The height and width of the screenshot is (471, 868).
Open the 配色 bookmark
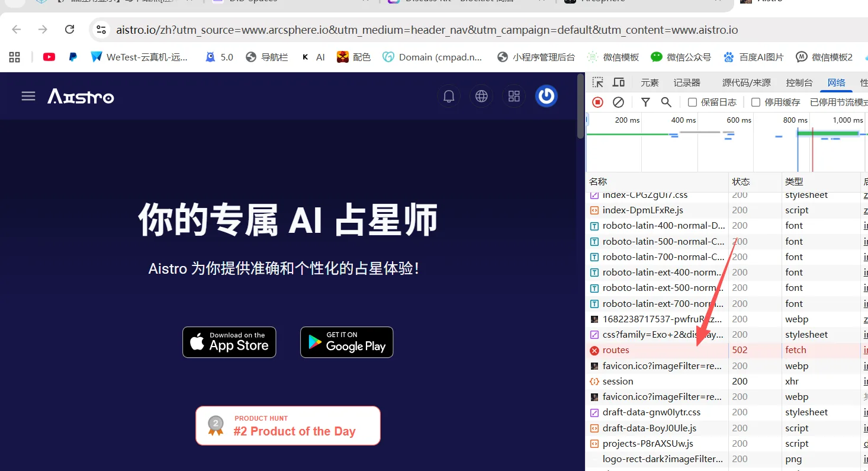pyautogui.click(x=354, y=57)
